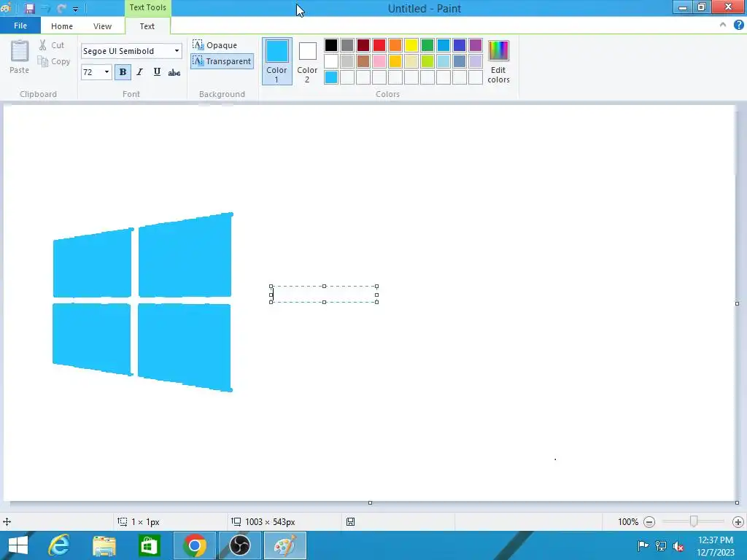Switch to the Home tab

(x=62, y=26)
